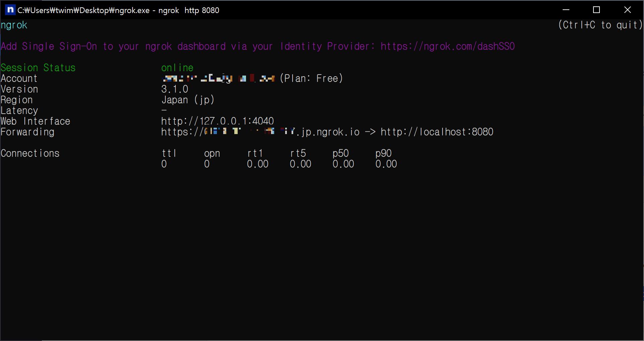Click the 'Version' label

click(x=19, y=89)
